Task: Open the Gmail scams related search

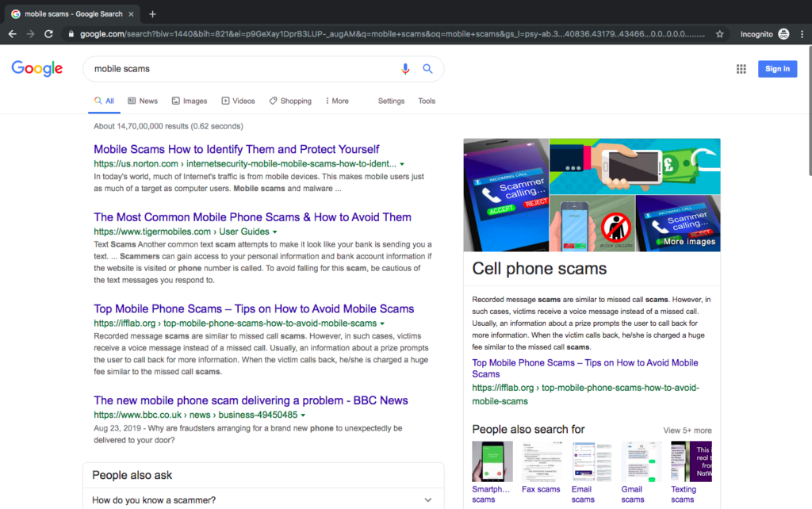Action: (641, 472)
